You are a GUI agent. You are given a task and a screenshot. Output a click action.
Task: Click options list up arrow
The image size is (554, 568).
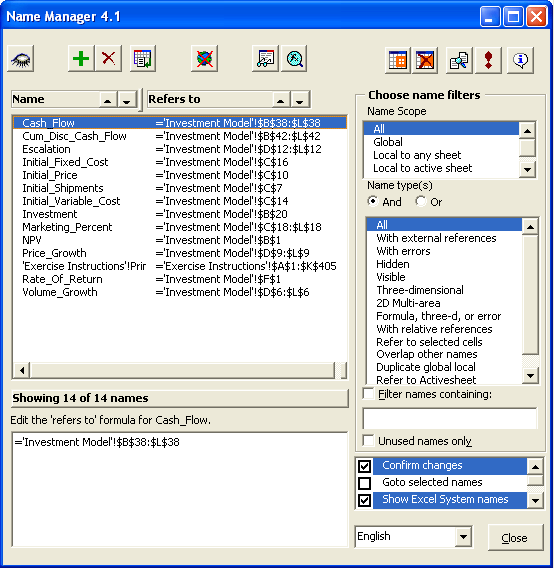535,467
